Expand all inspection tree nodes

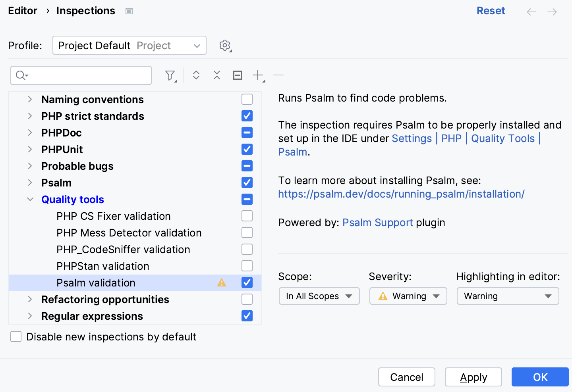(x=196, y=75)
